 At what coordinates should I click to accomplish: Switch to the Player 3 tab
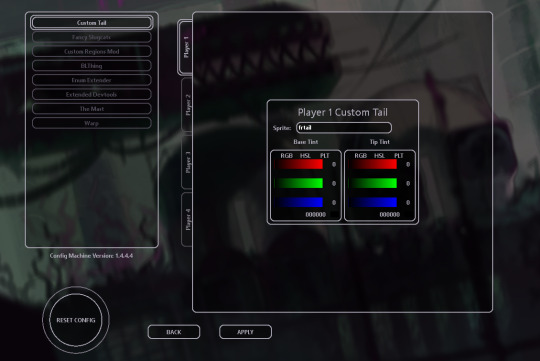(187, 162)
